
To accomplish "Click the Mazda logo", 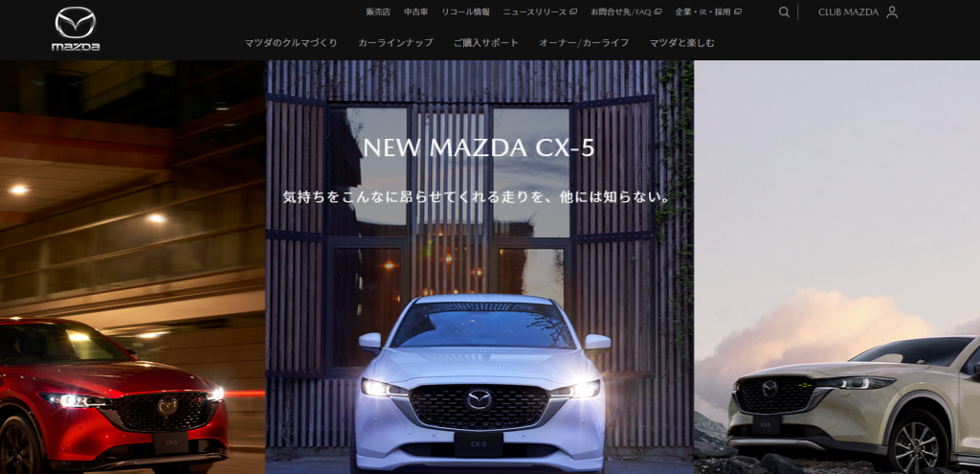I will pos(76,29).
